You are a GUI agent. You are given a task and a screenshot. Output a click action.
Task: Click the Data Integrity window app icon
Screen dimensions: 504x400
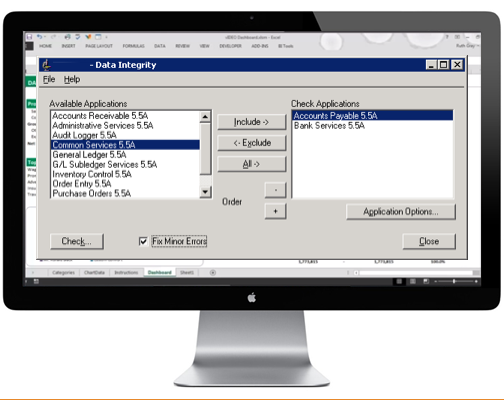[47, 65]
